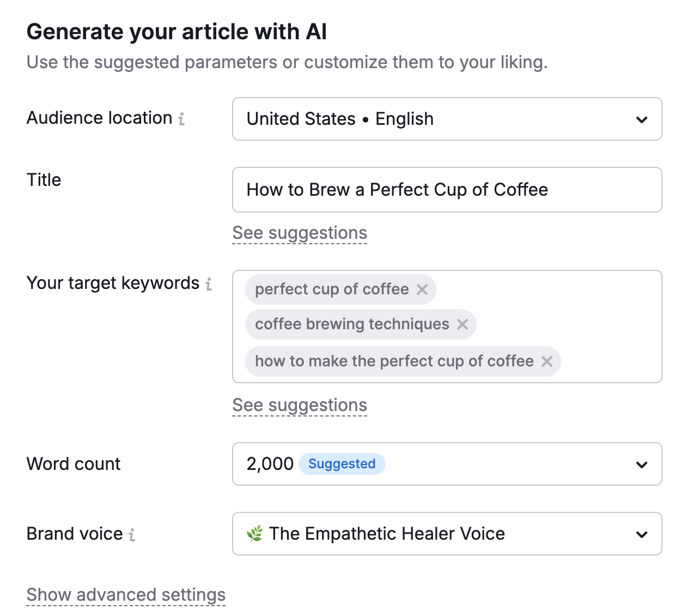See suggestions for the title
The width and height of the screenshot is (681, 616).
click(x=300, y=233)
